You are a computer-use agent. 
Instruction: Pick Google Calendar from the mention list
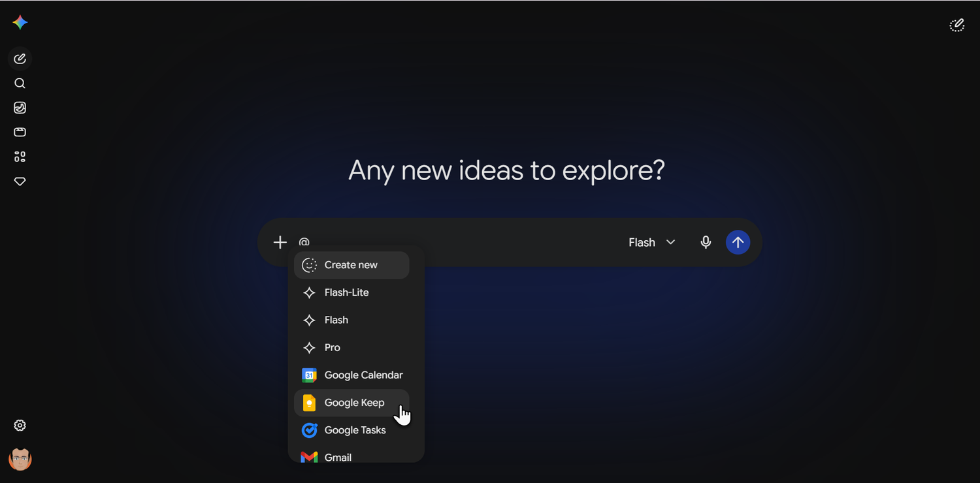point(351,375)
